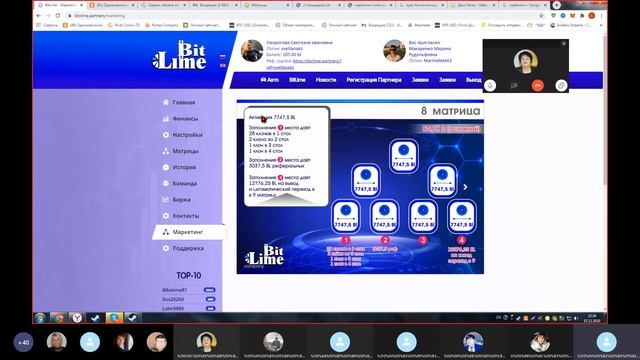This screenshot has width=640, height=360.
Task: Click the taskbar clock
Action: (x=592, y=318)
